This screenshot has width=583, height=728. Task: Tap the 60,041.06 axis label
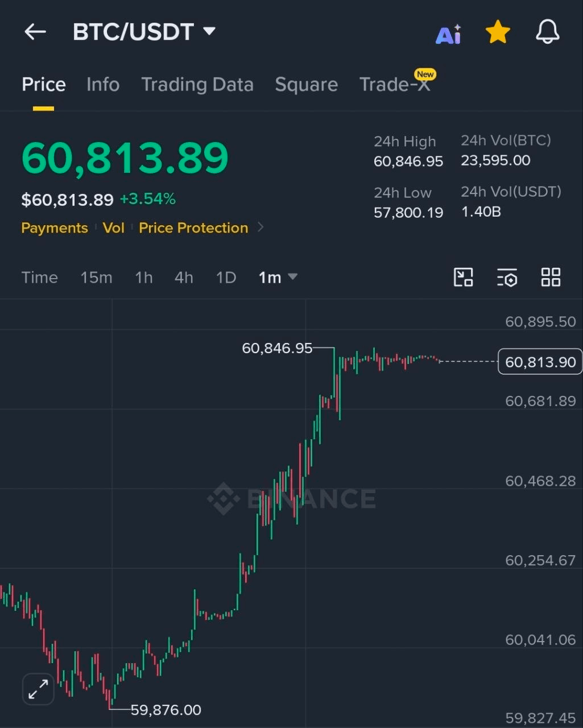[x=540, y=640]
